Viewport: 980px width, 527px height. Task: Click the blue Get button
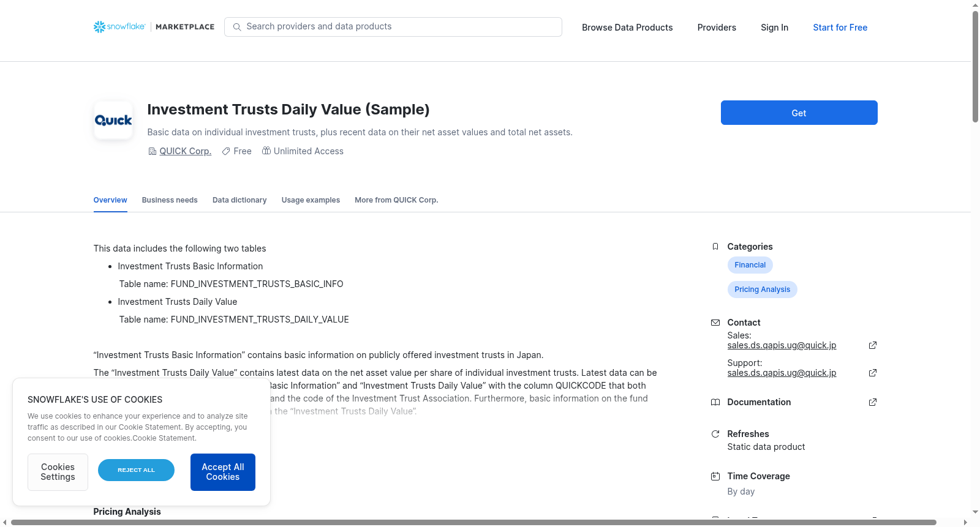[x=799, y=113]
